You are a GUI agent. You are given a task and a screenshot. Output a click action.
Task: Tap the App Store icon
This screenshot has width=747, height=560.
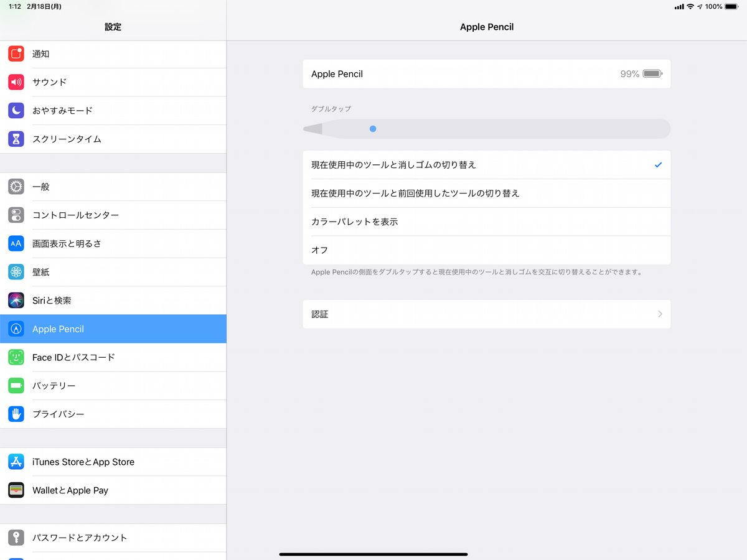pos(16,462)
